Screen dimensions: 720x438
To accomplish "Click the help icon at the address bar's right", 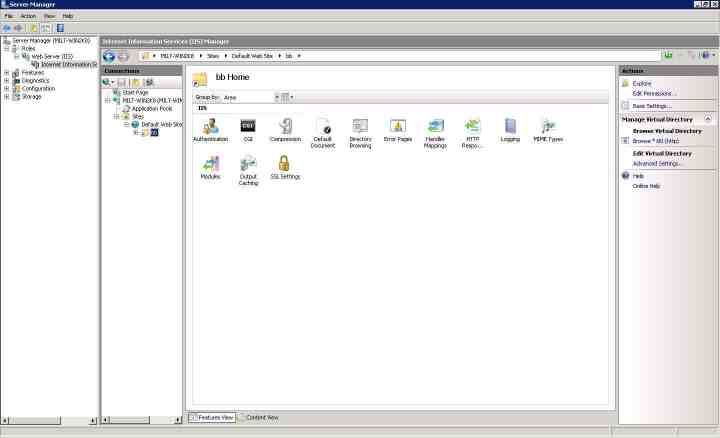I will click(x=706, y=56).
